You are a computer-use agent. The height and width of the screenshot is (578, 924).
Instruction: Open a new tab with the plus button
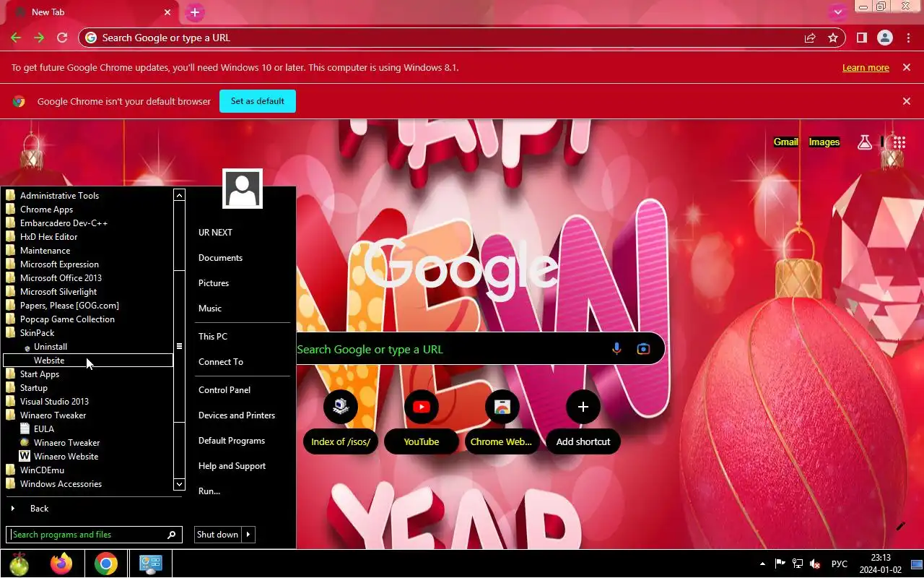pyautogui.click(x=195, y=12)
